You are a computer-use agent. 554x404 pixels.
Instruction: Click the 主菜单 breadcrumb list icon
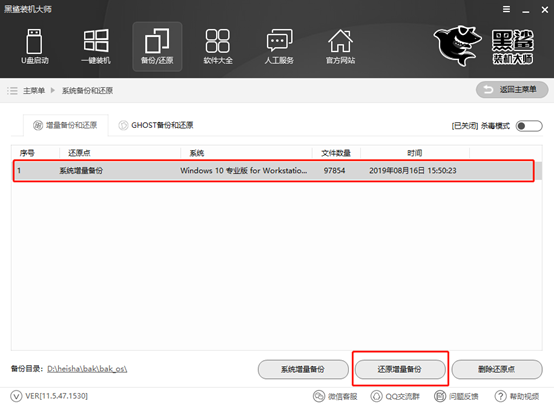[x=12, y=90]
